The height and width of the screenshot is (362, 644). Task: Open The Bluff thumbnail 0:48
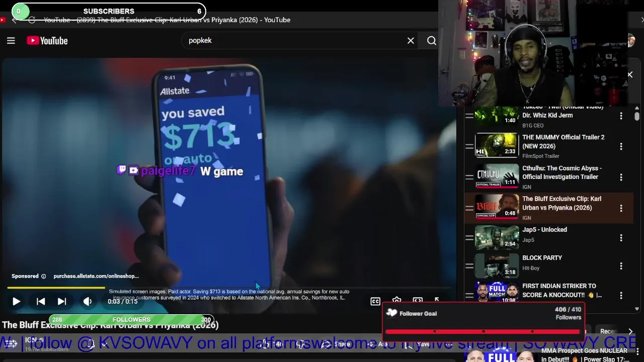[497, 207]
